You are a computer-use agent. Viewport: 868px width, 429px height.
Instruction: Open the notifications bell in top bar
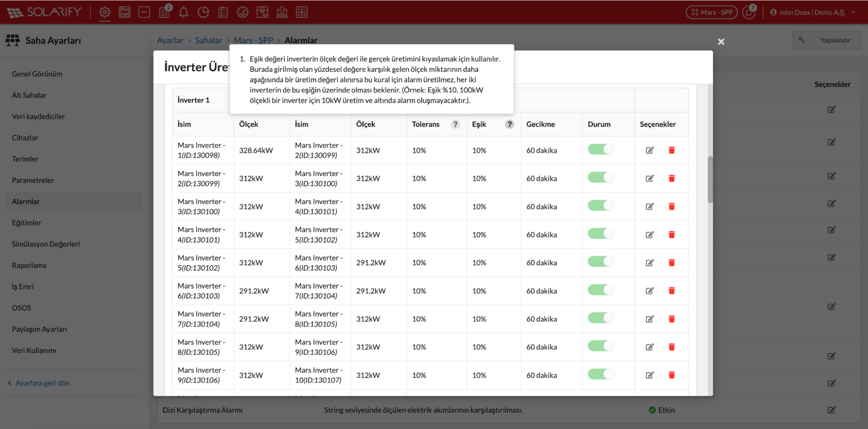pos(184,12)
